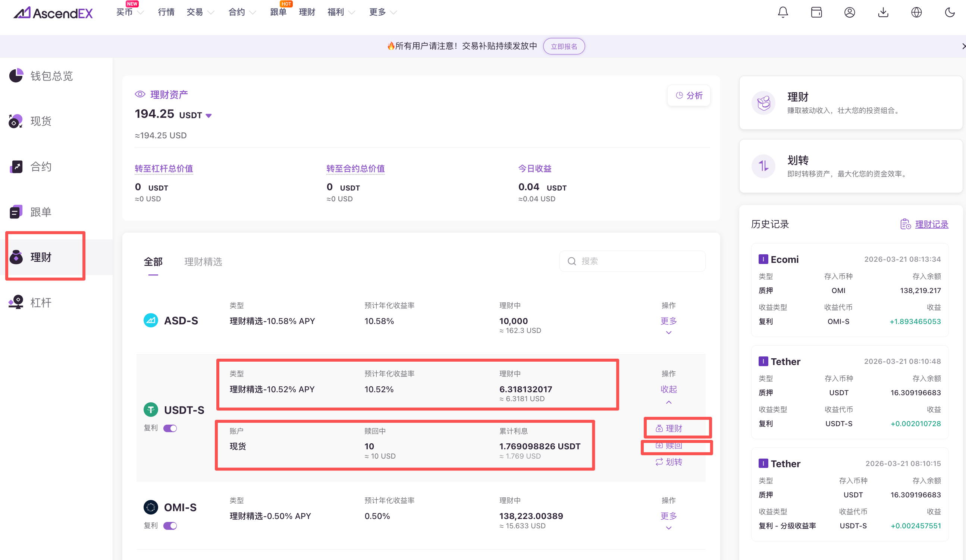Toggle 复利 switch under OMI-S
966x560 pixels.
pos(170,525)
